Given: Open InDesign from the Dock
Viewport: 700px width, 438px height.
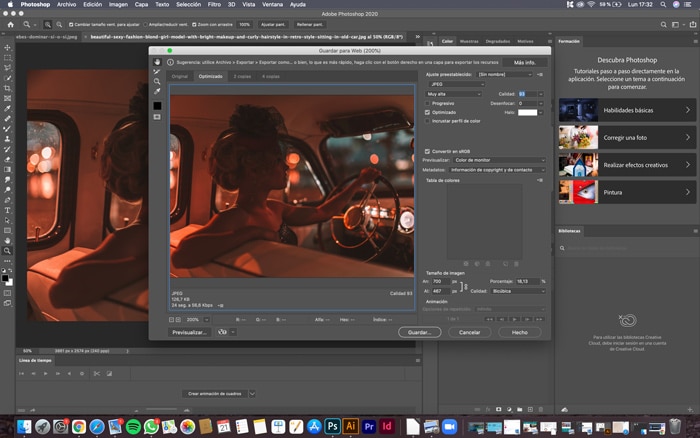Looking at the screenshot, I should [x=387, y=426].
